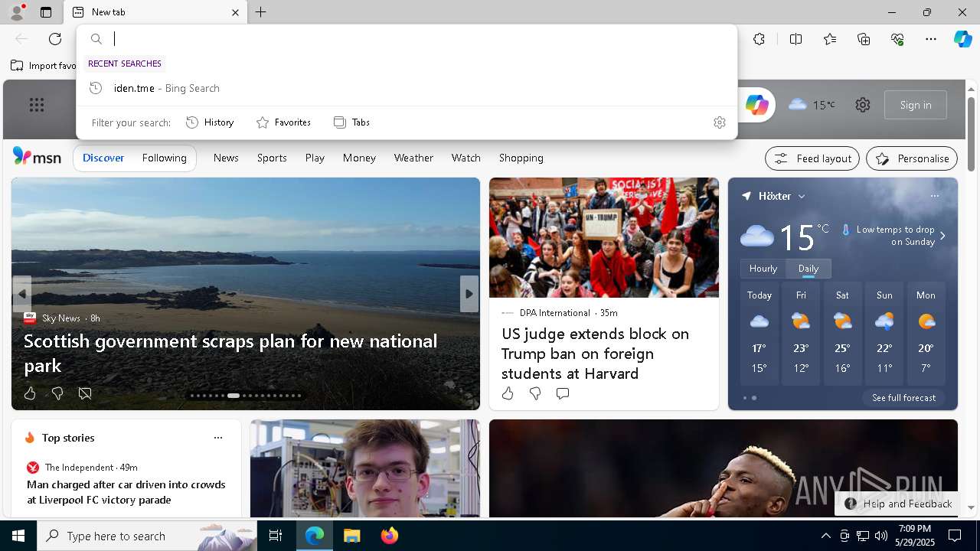980x551 pixels.
Task: Open the Shopping menu item
Action: coord(521,158)
